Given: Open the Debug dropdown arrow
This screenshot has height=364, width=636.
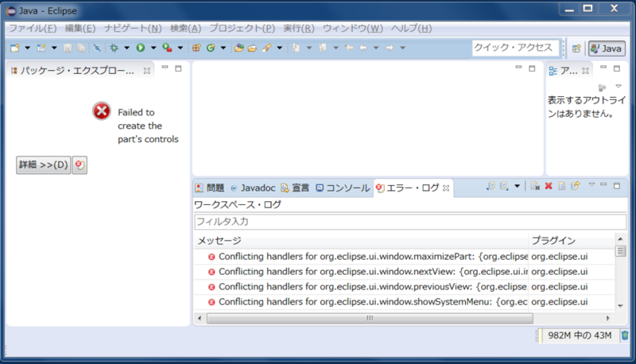Looking at the screenshot, I should click(x=126, y=48).
